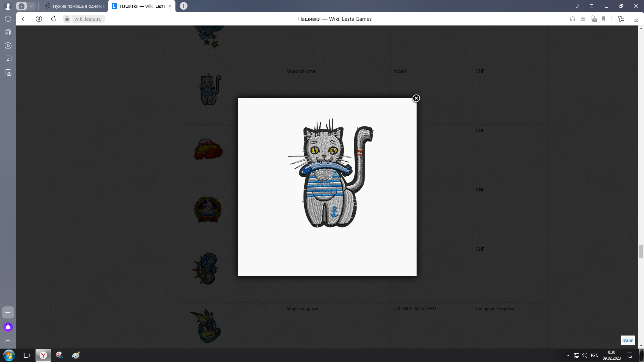Open the clock and date 09.02.2023
The image size is (644, 362).
(611, 355)
